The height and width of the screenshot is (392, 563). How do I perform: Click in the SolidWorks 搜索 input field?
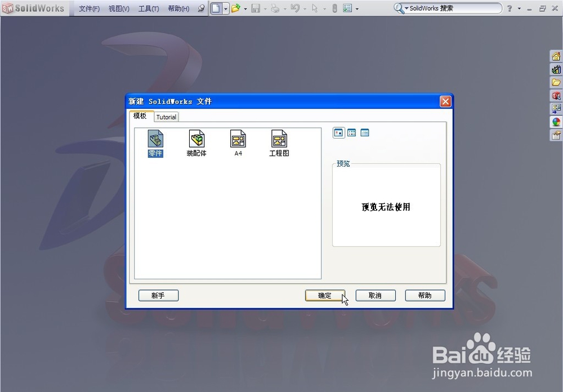pos(455,8)
